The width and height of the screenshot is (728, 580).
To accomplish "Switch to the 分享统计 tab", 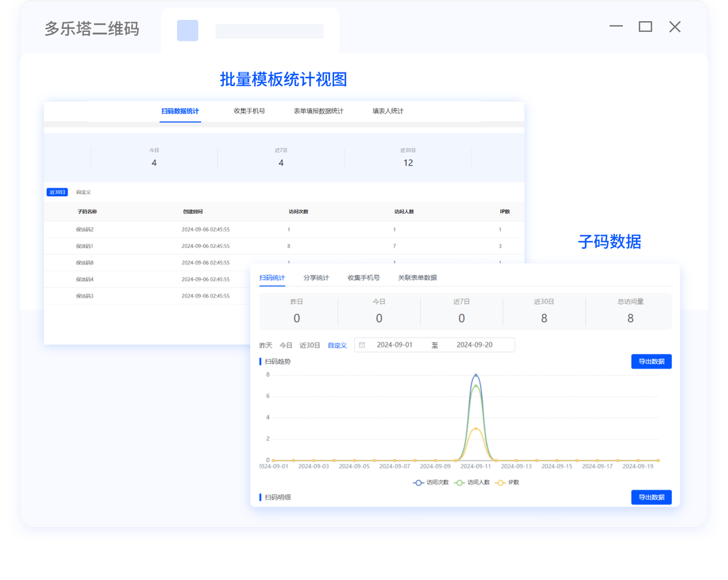I will 316,277.
